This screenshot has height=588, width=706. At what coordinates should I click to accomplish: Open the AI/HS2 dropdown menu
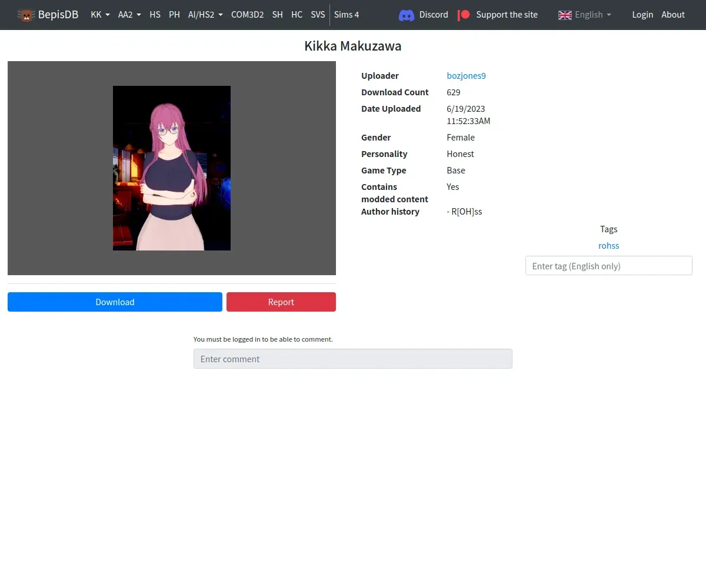point(205,15)
